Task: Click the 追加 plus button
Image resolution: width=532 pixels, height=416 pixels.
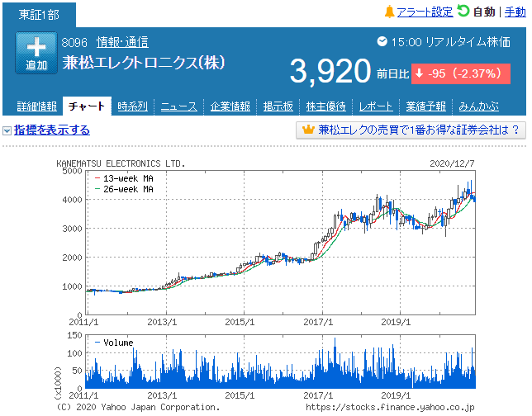Action: tap(36, 53)
